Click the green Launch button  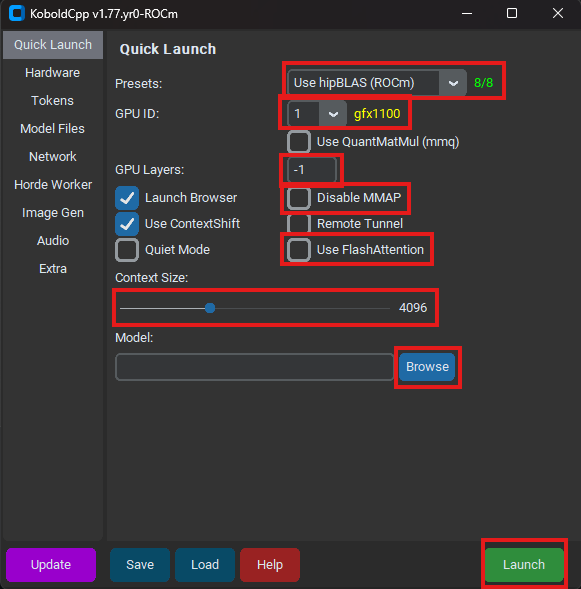tap(524, 565)
